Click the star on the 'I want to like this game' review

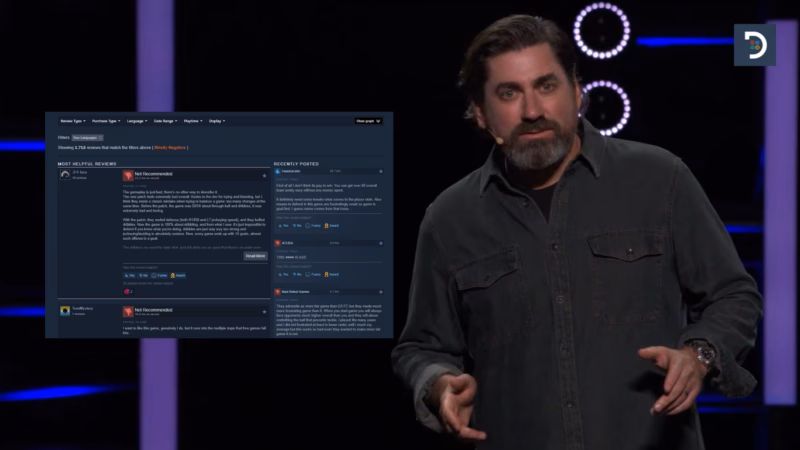coord(264,311)
